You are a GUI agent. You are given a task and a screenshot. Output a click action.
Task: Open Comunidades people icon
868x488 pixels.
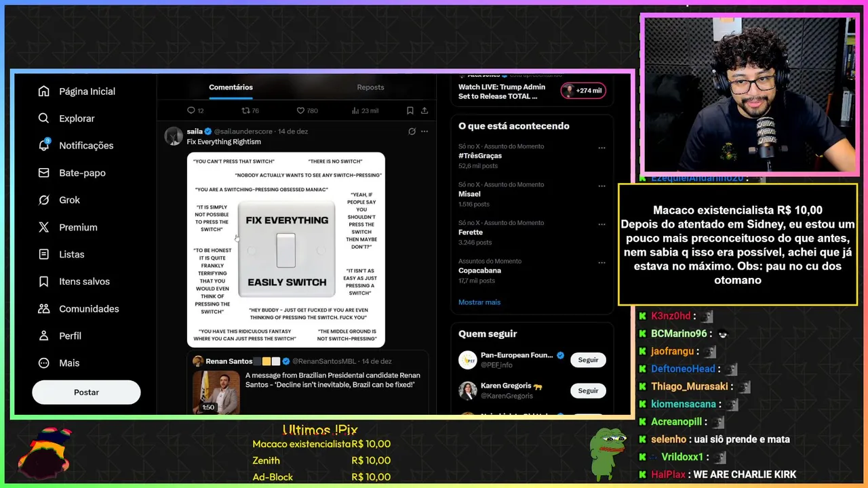click(44, 308)
